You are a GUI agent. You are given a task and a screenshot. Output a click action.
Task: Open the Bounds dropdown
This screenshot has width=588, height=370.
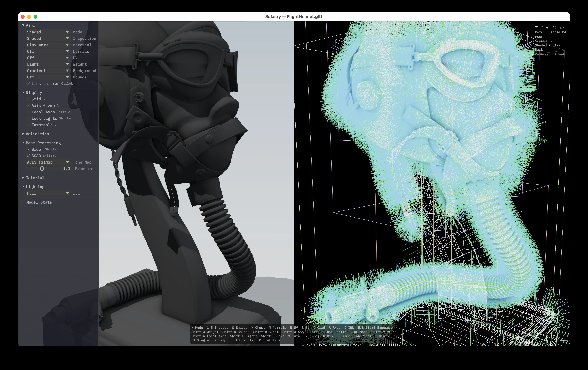click(x=48, y=77)
